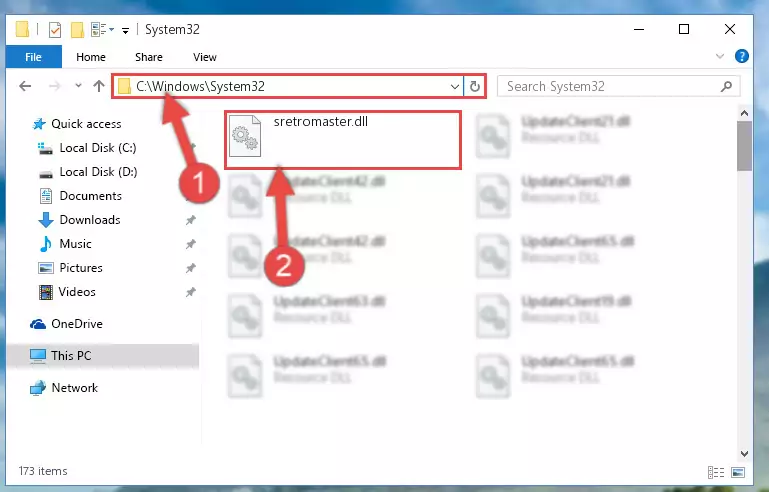
Task: Open the recent locations dropdown arrow
Action: [78, 86]
